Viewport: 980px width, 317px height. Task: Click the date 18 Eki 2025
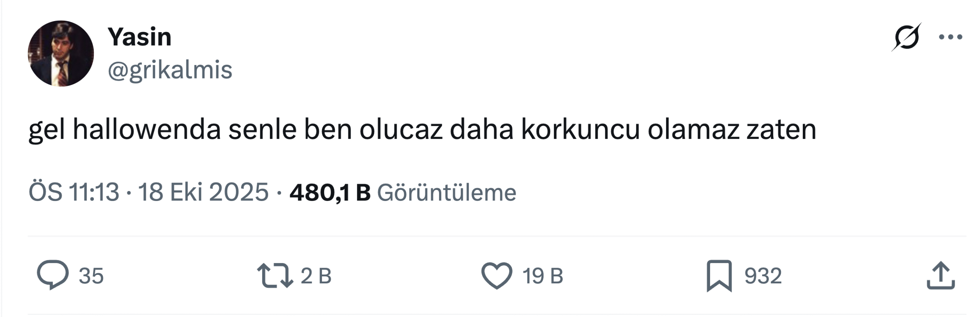click(x=203, y=192)
